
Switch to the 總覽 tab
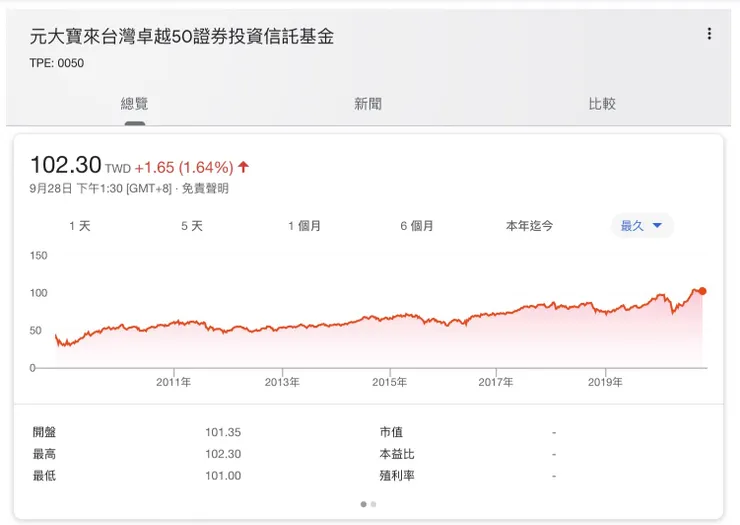135,104
